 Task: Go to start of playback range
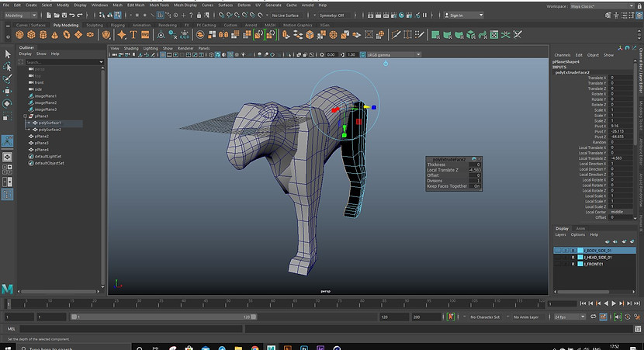[x=583, y=303]
